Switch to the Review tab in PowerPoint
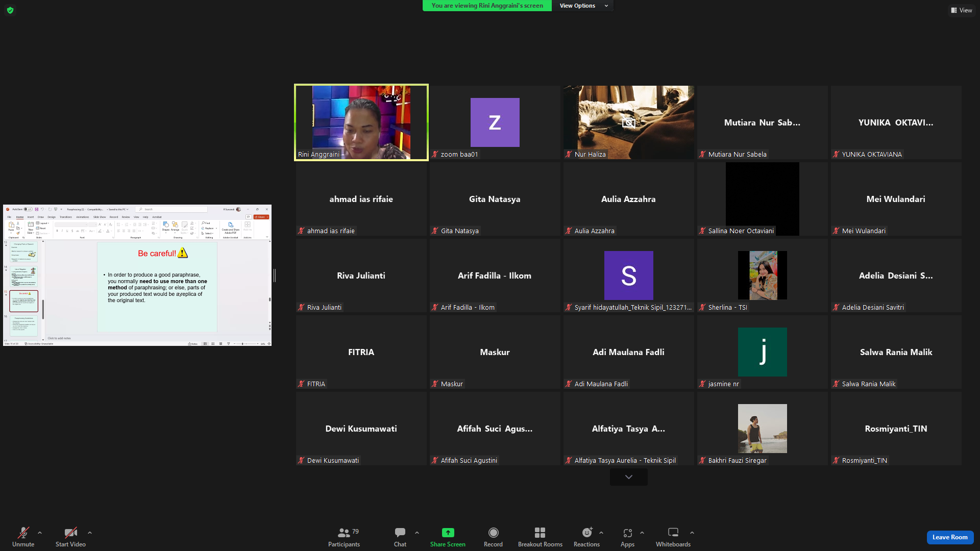Viewport: 980px width, 551px height. point(126,217)
